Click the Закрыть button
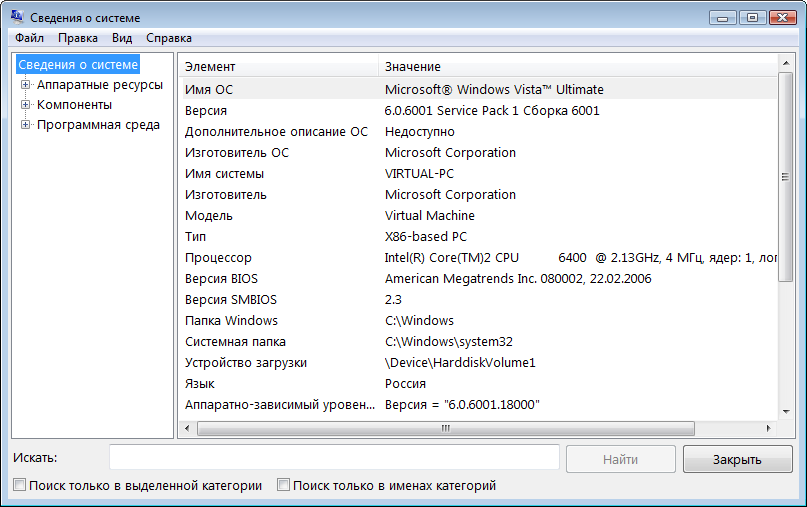807x507 pixels. click(737, 460)
